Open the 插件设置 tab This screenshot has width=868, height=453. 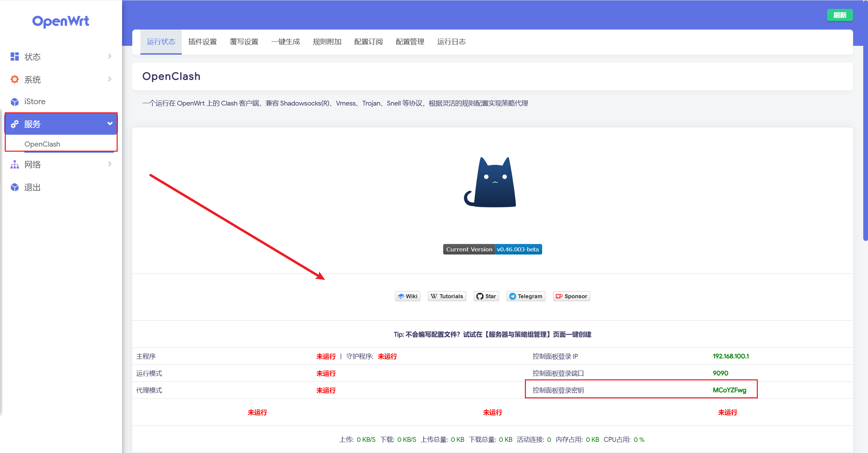click(202, 42)
